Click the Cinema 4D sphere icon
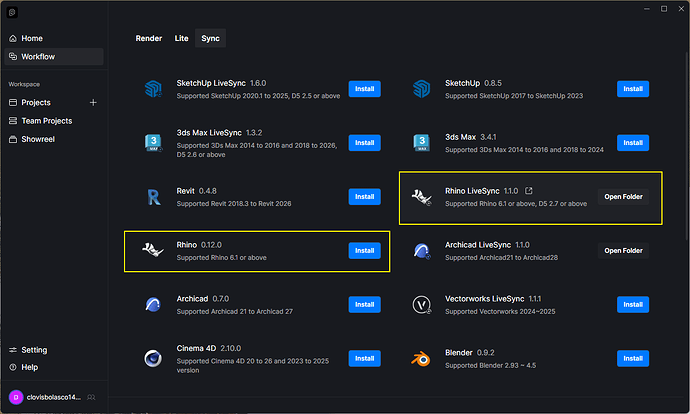690x414 pixels. click(x=153, y=359)
